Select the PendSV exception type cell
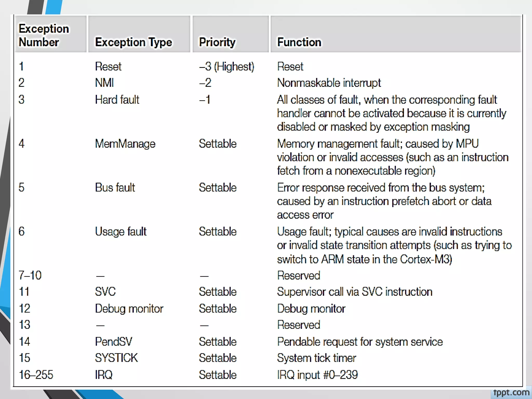This screenshot has height=399, width=532. (x=114, y=342)
